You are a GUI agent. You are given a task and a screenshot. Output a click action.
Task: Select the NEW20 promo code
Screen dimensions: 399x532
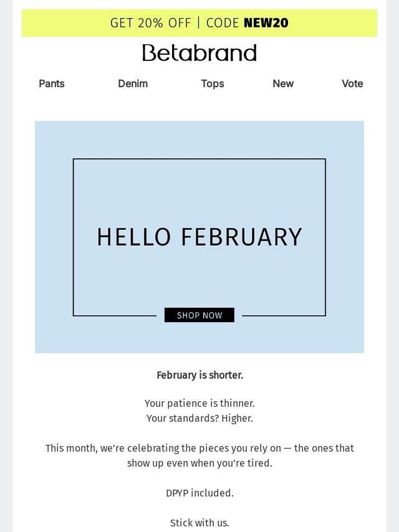pos(266,23)
